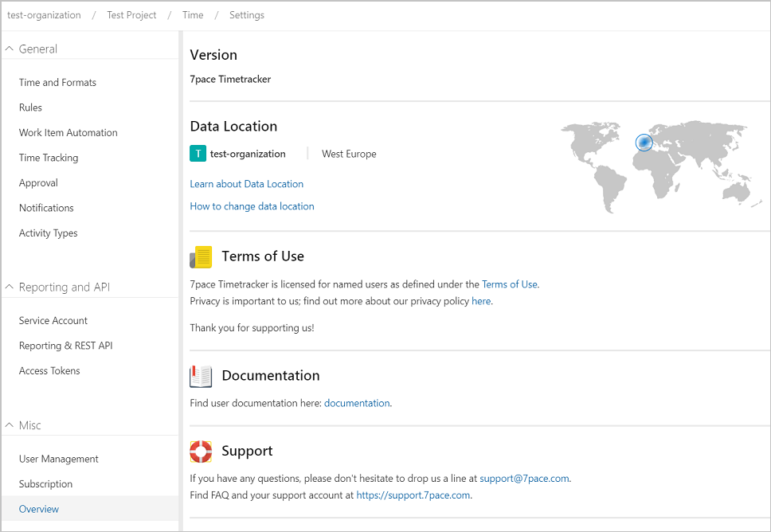Click the open book Documentation icon

(x=201, y=377)
